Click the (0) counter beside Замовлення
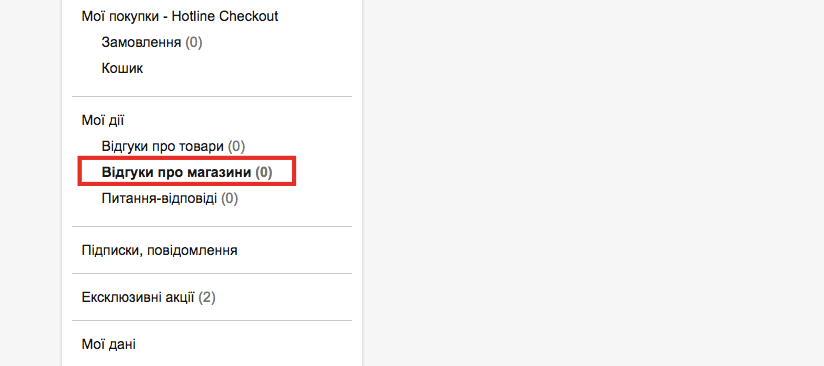 pos(193,42)
